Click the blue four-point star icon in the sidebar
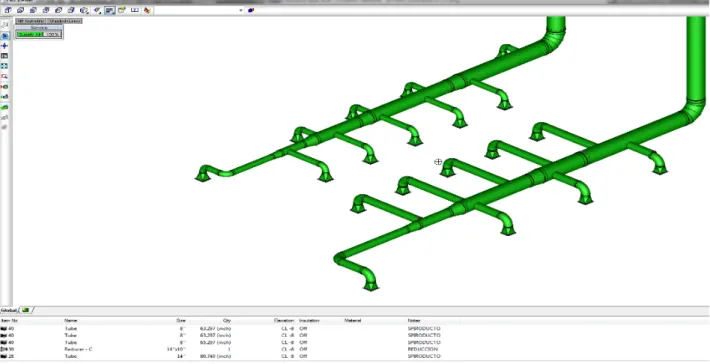The width and height of the screenshot is (710, 364). coord(5,46)
